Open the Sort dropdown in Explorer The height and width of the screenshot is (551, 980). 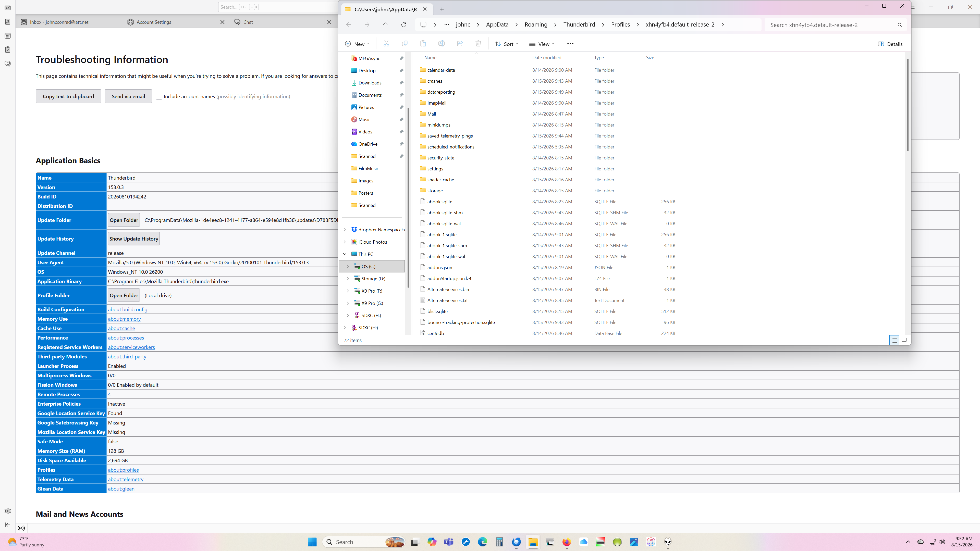tap(506, 44)
